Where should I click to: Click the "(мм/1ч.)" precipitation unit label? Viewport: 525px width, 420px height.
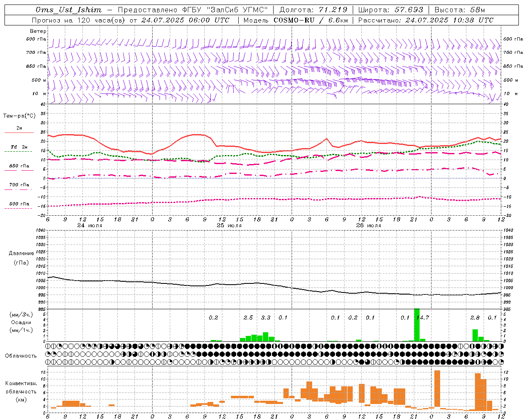coord(21,330)
